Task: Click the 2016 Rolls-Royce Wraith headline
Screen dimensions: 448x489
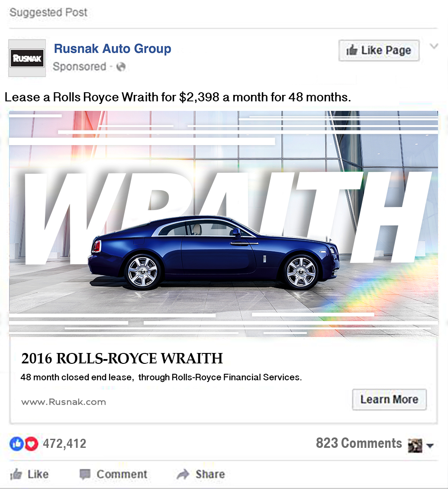Action: 122,358
